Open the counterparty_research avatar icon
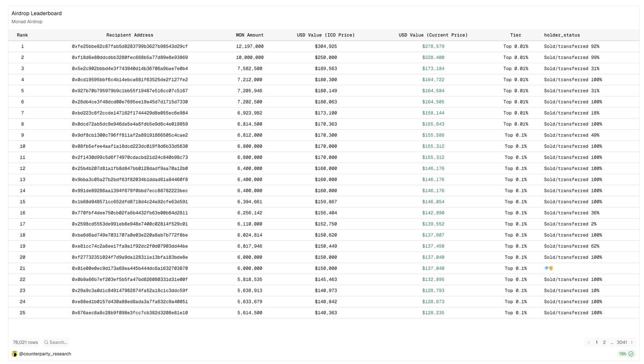This screenshot has width=644, height=364. point(14,354)
